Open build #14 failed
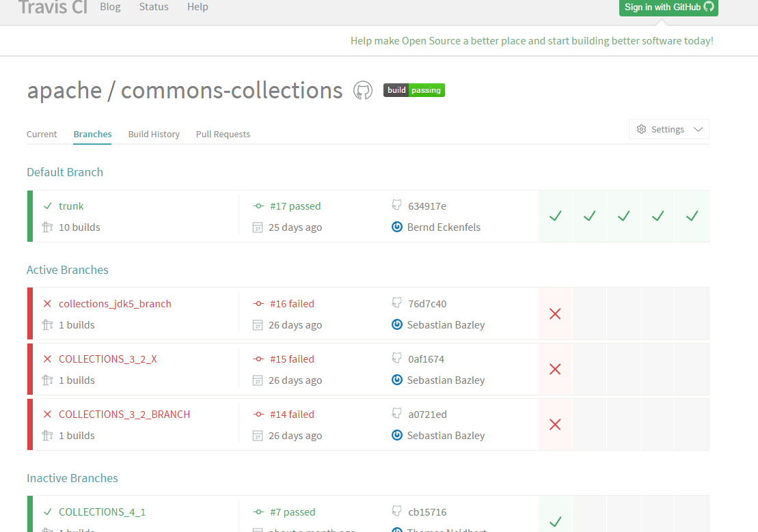This screenshot has height=532, width=758. pyautogui.click(x=292, y=414)
